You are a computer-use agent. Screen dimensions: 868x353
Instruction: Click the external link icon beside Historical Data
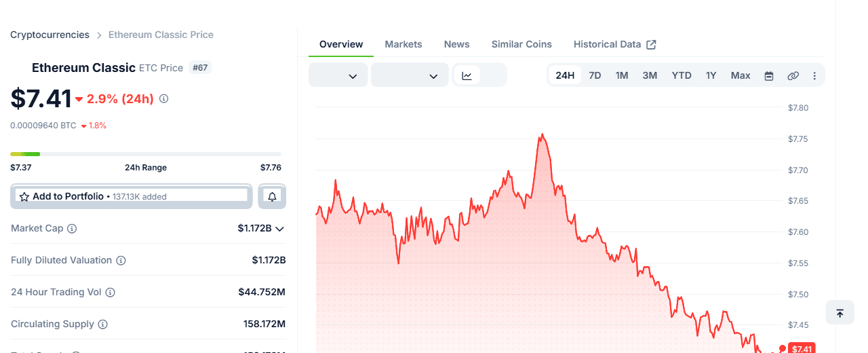point(651,44)
